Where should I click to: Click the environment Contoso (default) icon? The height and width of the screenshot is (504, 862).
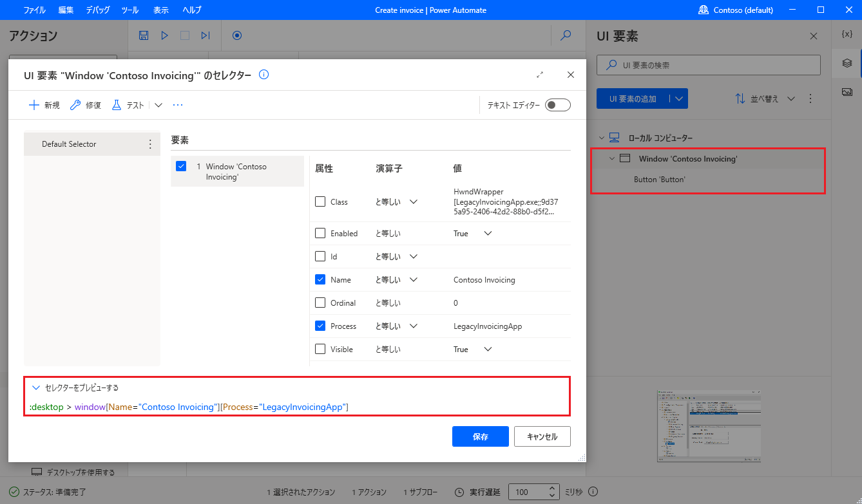click(703, 10)
